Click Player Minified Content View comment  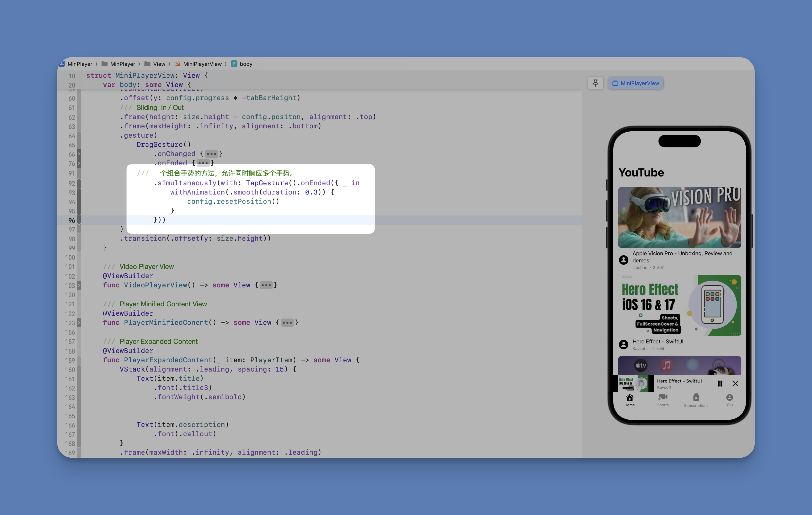155,304
